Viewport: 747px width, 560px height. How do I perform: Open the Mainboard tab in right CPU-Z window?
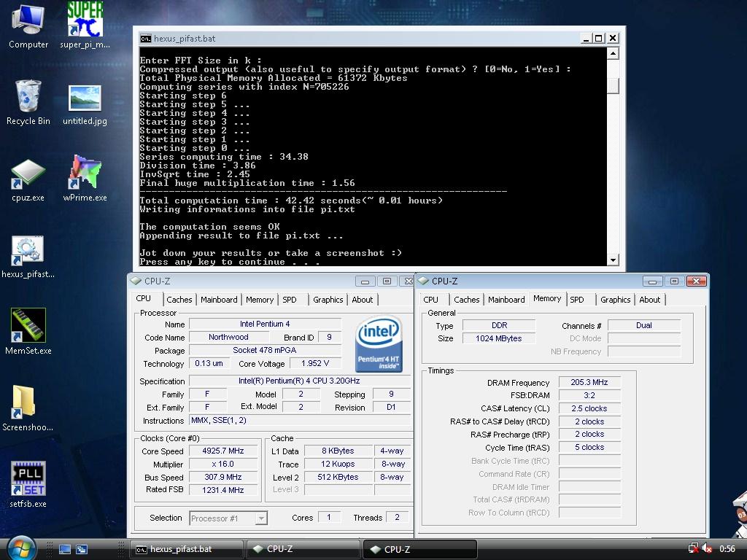(506, 300)
